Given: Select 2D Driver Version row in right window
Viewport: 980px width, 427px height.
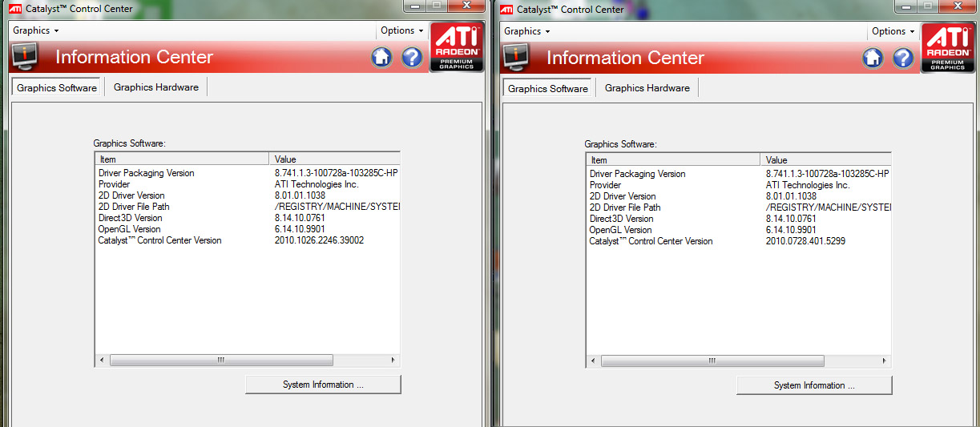Looking at the screenshot, I should 739,196.
